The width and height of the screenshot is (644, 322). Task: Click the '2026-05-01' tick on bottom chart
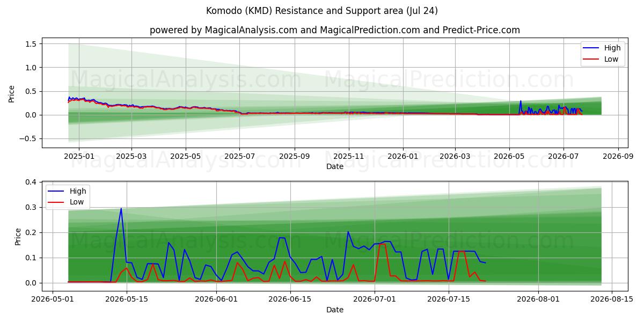pyautogui.click(x=53, y=299)
